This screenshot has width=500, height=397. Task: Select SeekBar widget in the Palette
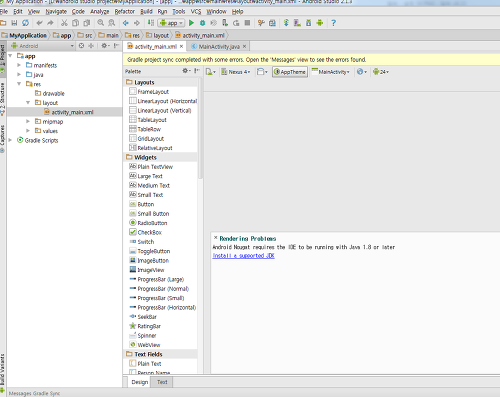click(143, 317)
